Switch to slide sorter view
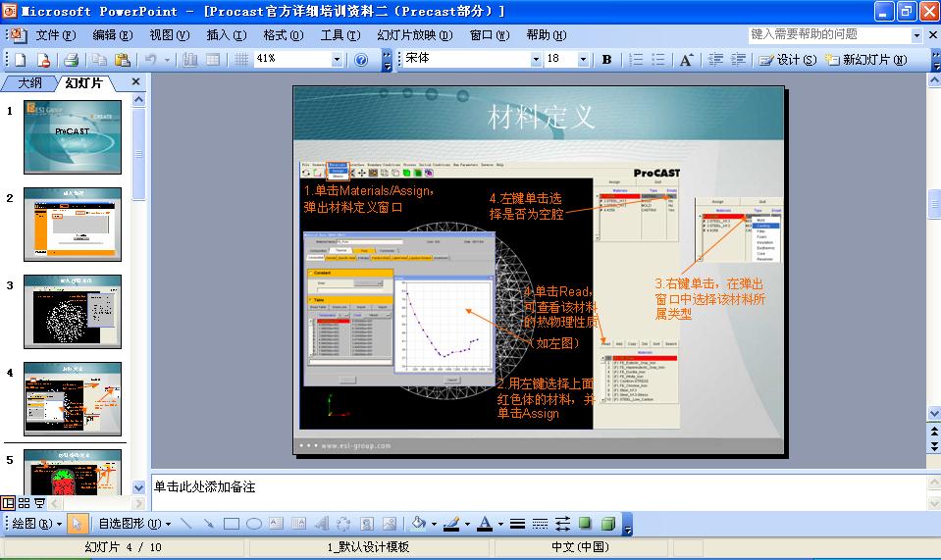 pos(24,503)
